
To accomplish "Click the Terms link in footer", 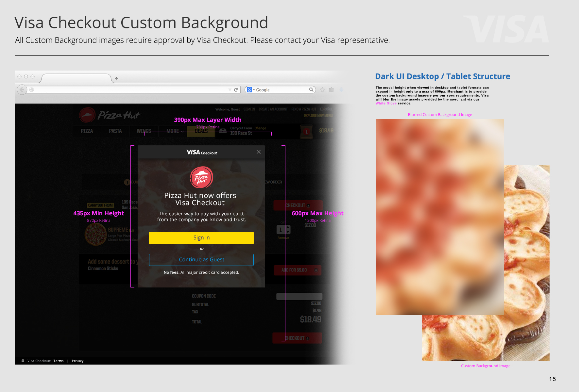I will point(59,361).
